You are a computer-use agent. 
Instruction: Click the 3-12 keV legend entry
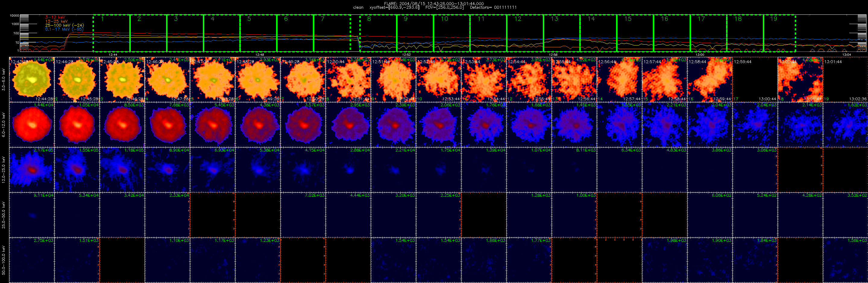tap(55, 17)
